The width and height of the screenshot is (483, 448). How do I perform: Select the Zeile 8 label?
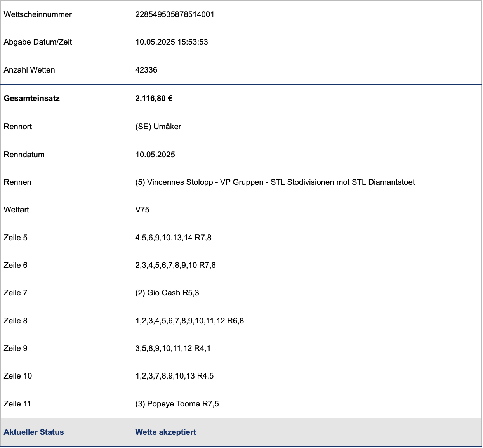pyautogui.click(x=16, y=321)
